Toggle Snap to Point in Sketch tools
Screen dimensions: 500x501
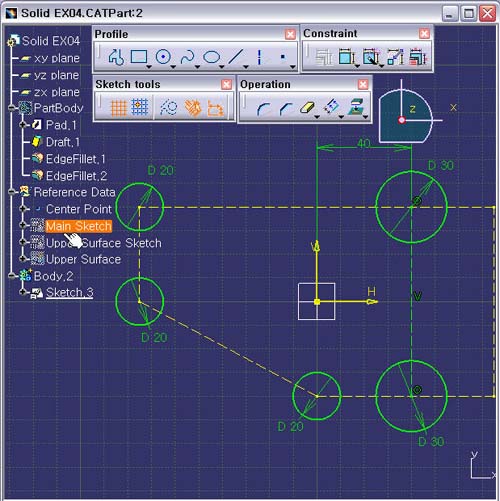tap(140, 107)
